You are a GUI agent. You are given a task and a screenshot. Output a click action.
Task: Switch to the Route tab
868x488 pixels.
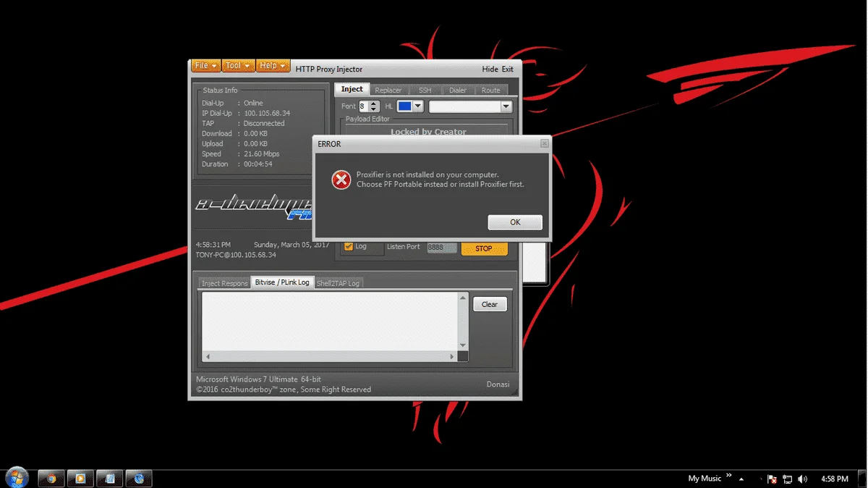coord(491,91)
